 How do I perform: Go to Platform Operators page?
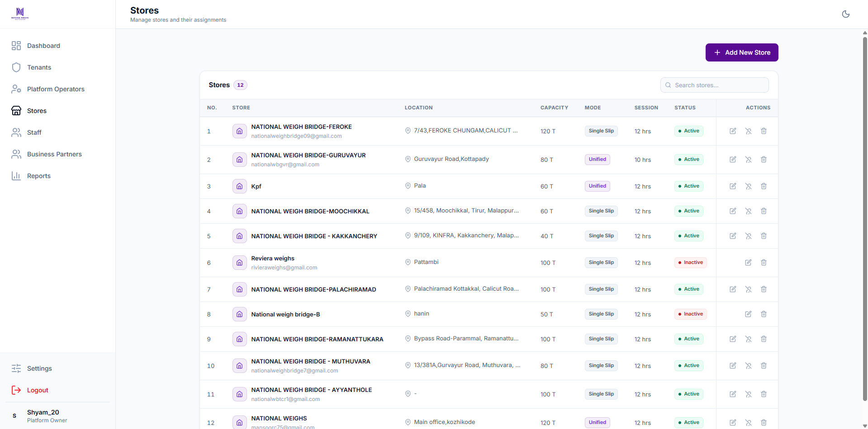coord(58,89)
